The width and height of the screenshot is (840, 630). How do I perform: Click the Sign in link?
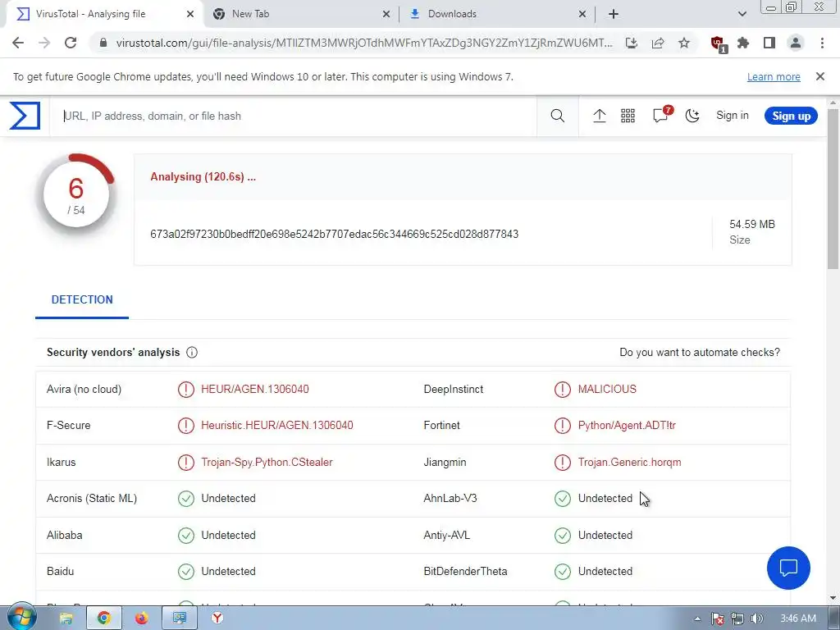[733, 115]
